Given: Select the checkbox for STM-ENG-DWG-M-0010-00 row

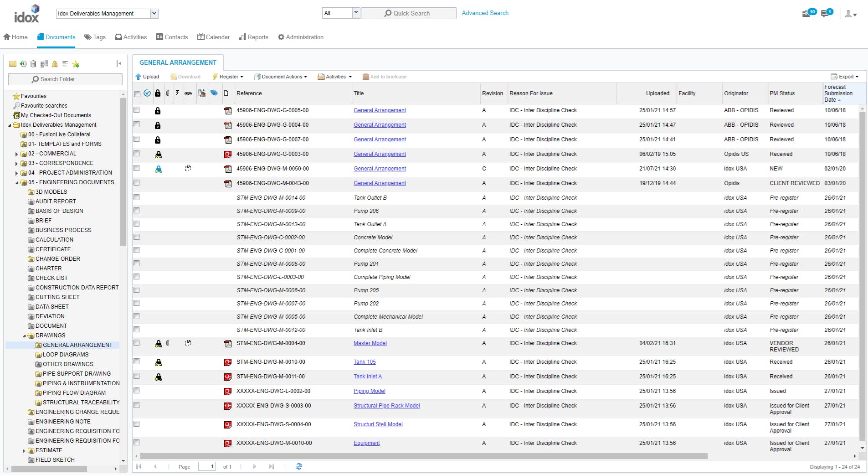Looking at the screenshot, I should [137, 361].
